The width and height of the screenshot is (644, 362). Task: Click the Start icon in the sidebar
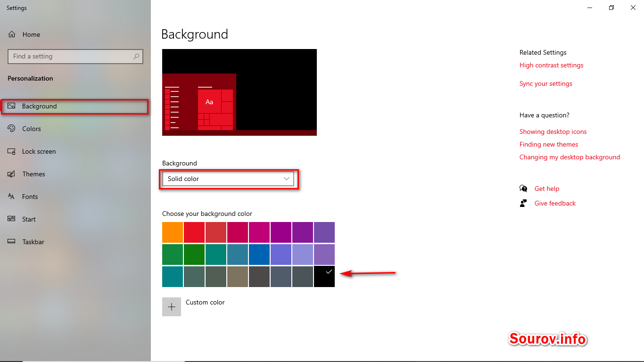[x=12, y=219]
